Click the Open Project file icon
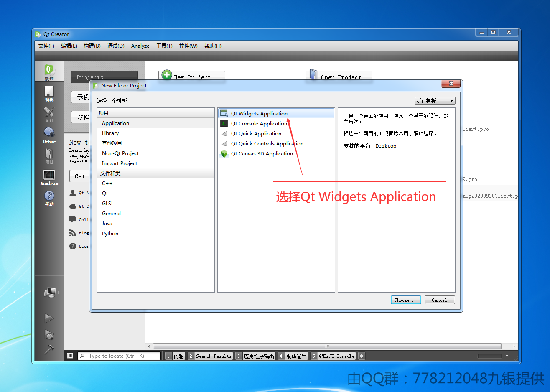The width and height of the screenshot is (550, 392). pos(313,75)
